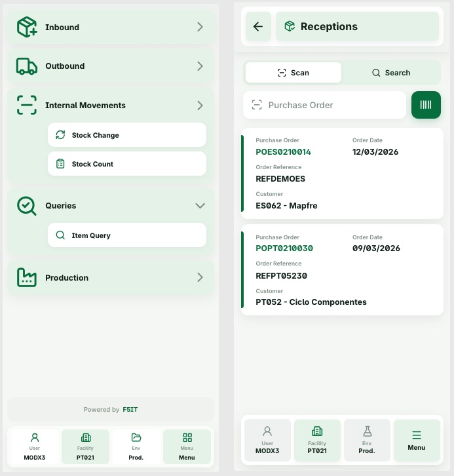454x476 pixels.
Task: Click MODX3 label in Receptions bottom bar
Action: pyautogui.click(x=267, y=451)
